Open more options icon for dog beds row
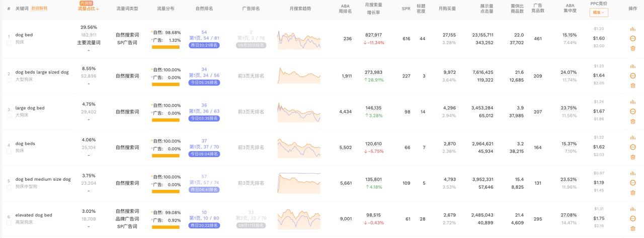644x238 pixels. (x=632, y=147)
